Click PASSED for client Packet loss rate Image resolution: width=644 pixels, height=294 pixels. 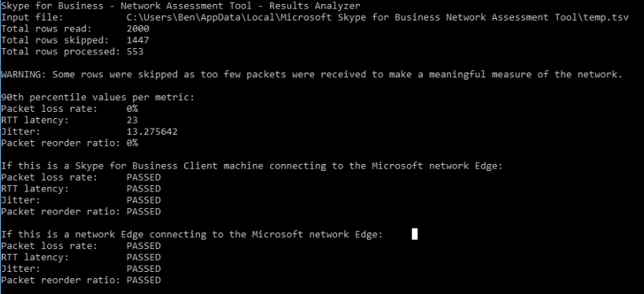tap(144, 177)
